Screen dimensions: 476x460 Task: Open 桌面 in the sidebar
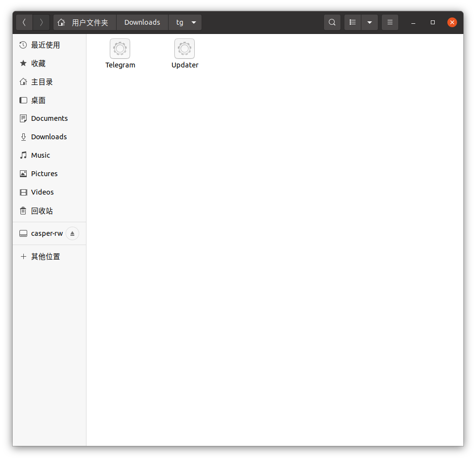pos(50,100)
